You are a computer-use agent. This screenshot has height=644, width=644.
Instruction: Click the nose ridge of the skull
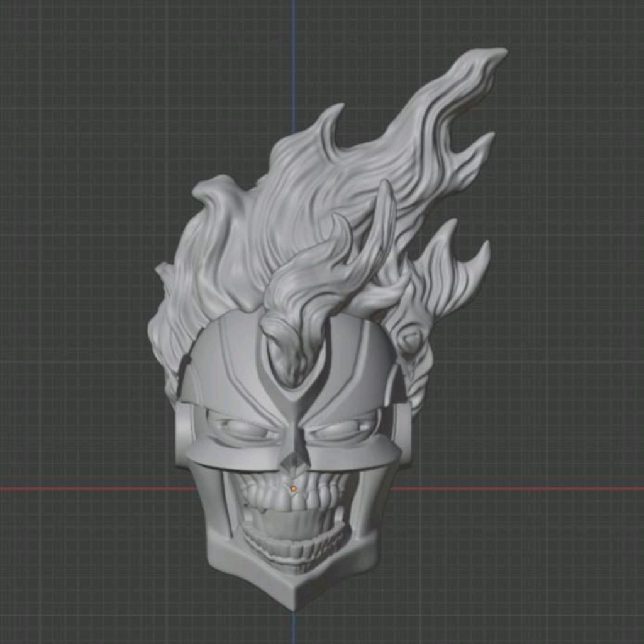[292, 440]
